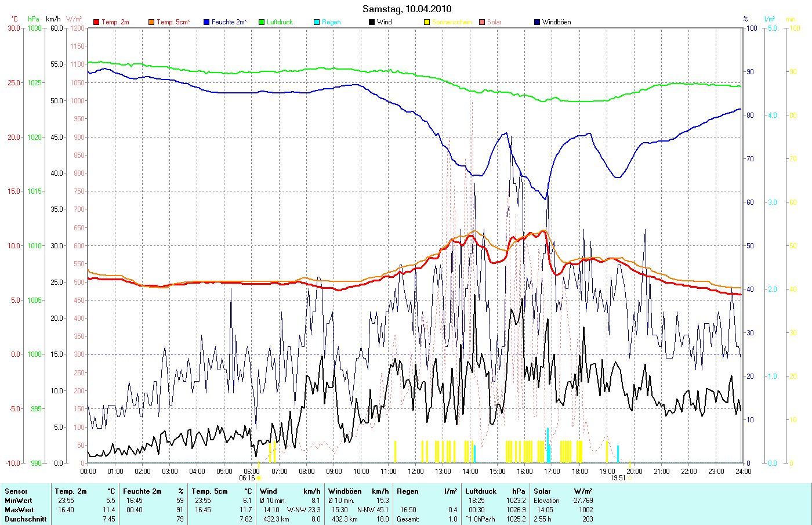
Task: Click the yellow Sonnenschein legend swatch
Action: click(427, 22)
